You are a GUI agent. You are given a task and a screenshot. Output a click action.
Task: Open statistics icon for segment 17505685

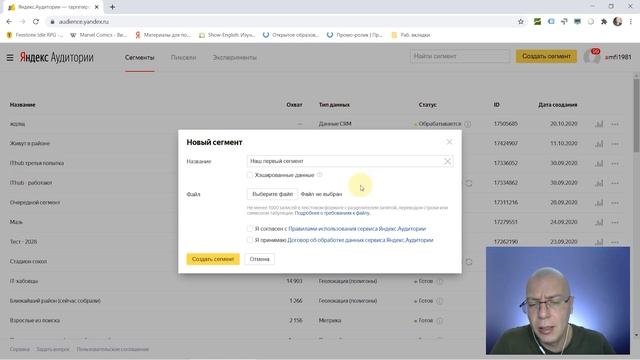[599, 124]
